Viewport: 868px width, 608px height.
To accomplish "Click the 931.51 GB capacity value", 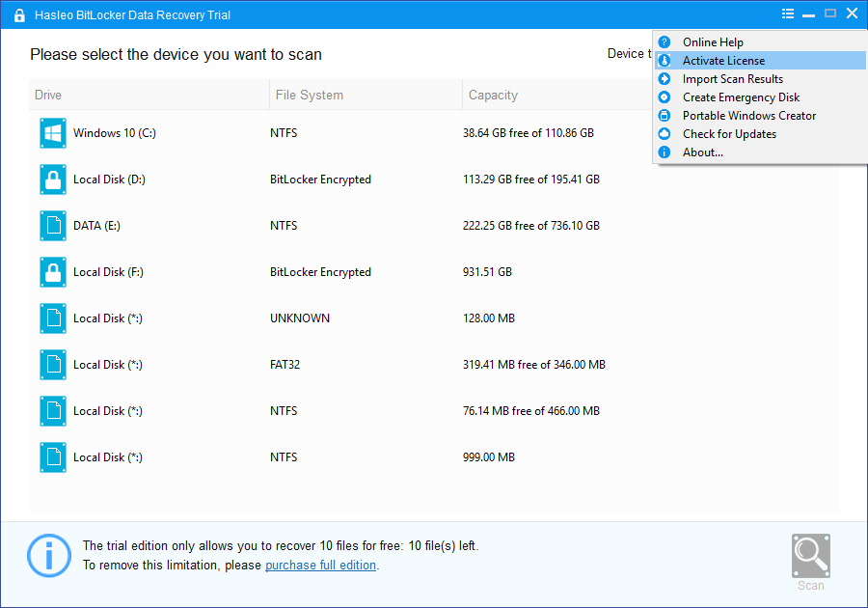I will (x=488, y=272).
